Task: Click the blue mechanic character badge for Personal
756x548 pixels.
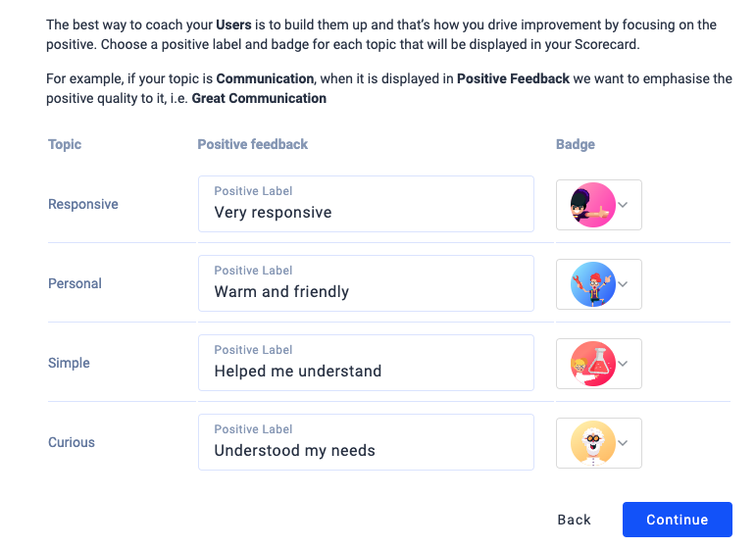Action: coord(592,284)
